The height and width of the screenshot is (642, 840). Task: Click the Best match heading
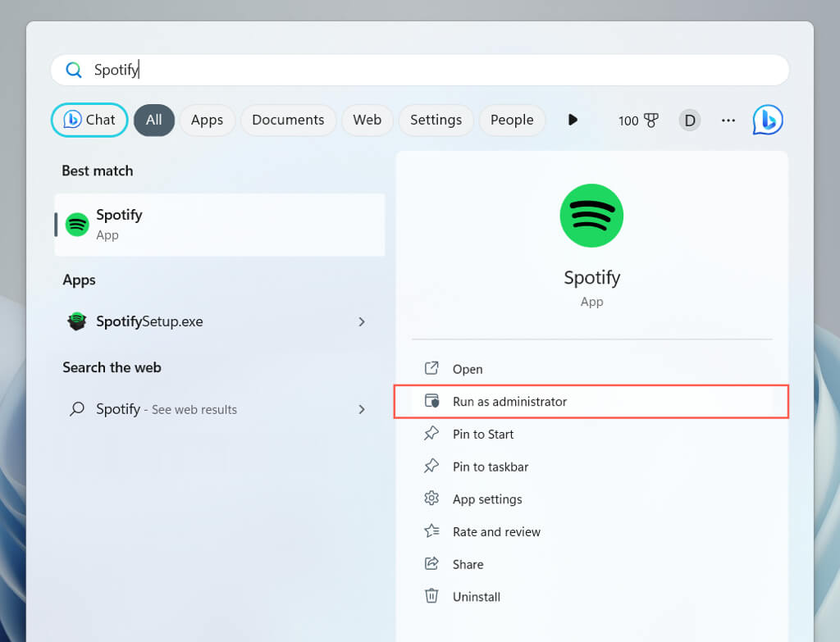coord(98,171)
